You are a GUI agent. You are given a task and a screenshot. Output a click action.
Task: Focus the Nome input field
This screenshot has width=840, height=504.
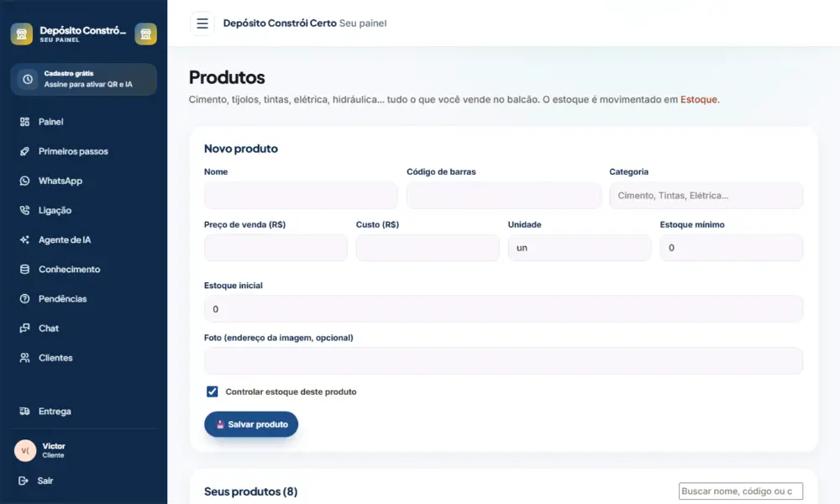point(301,196)
